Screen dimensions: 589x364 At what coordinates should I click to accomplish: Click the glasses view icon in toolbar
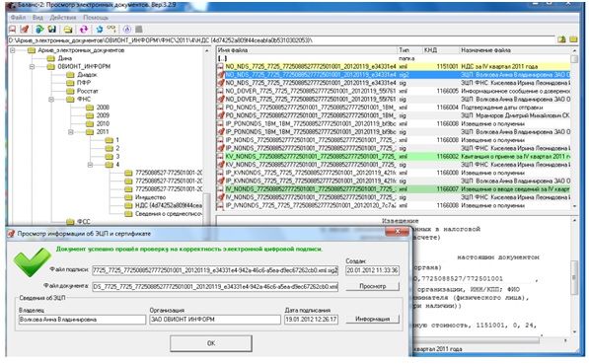coord(111,29)
